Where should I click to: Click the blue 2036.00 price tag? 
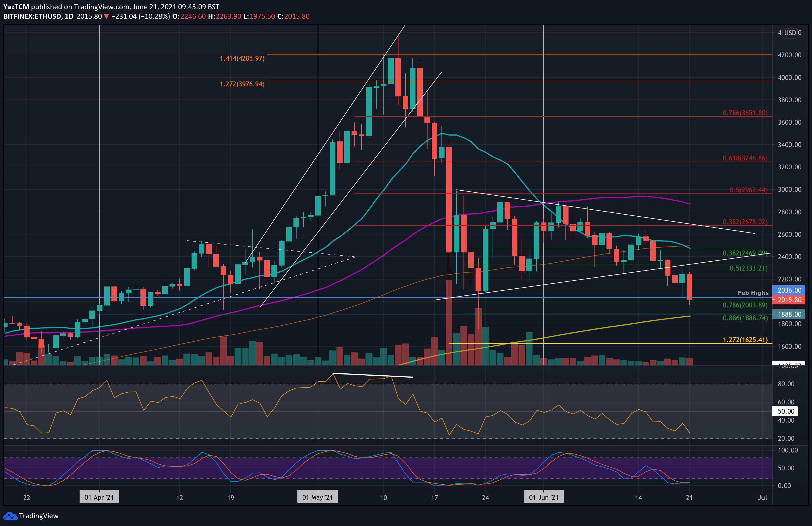click(789, 290)
